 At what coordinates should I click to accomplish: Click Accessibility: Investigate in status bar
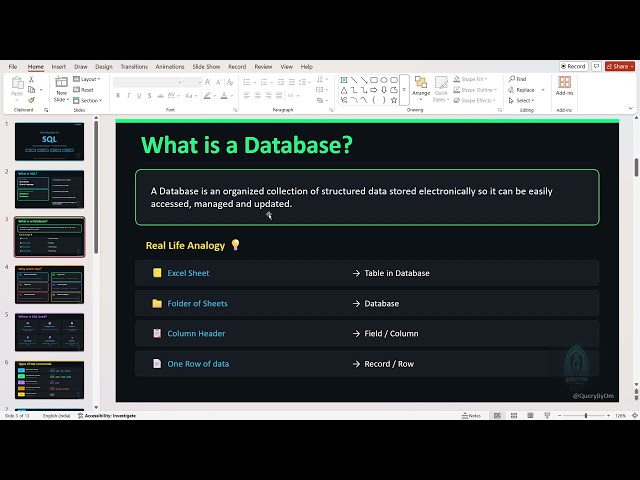(107, 416)
